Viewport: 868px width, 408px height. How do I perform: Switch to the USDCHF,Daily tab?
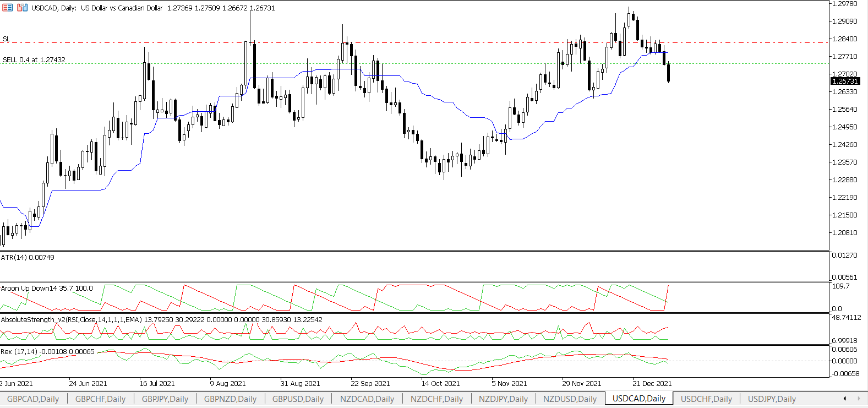pos(706,399)
